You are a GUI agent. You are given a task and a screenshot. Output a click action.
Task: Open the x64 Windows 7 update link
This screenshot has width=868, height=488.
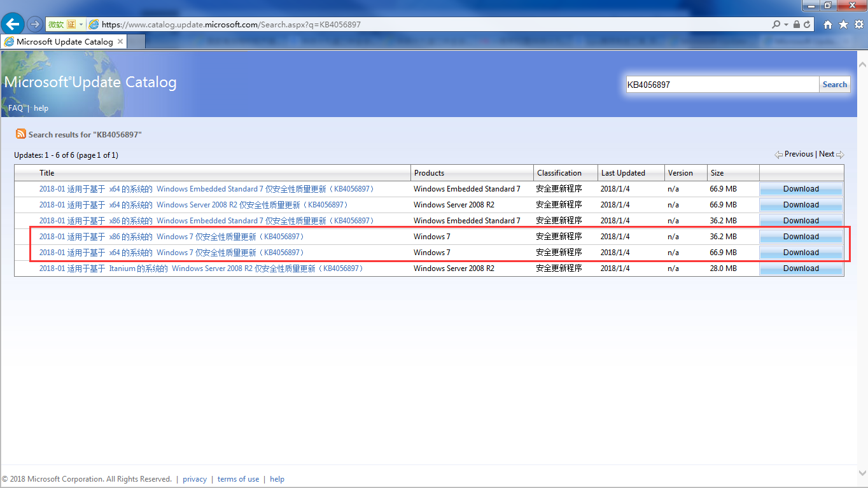click(x=172, y=253)
